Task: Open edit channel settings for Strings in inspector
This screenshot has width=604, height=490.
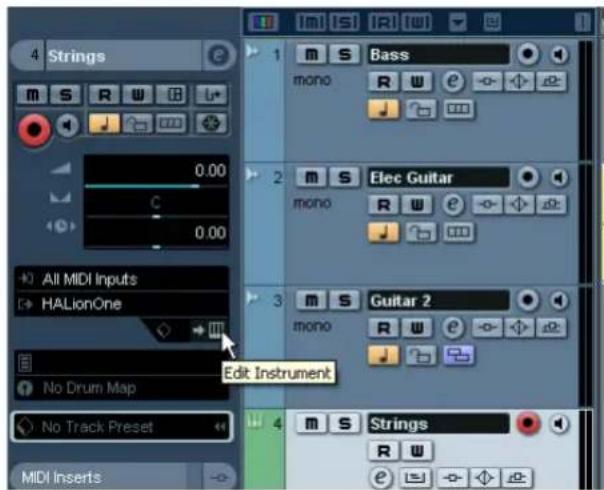Action: (218, 56)
